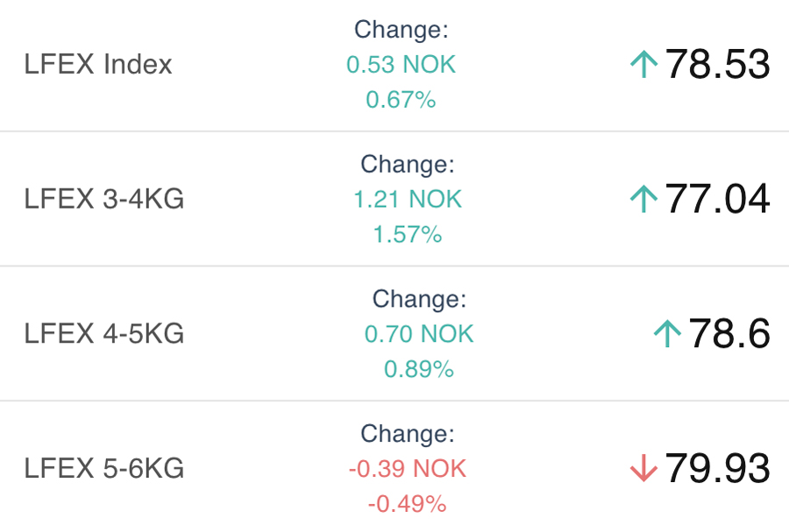789x532 pixels.
Task: Click the 0.89% change percentage
Action: 419,370
